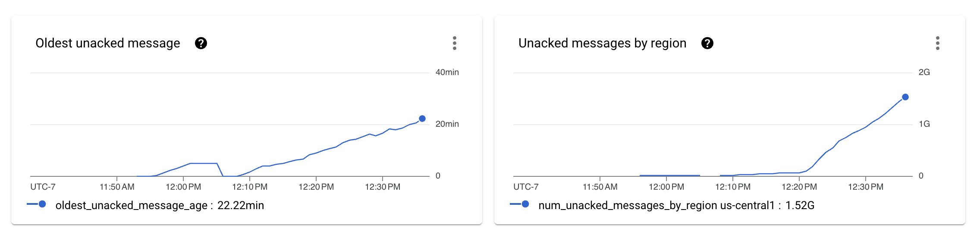Click the 1G y-axis label

[x=924, y=124]
